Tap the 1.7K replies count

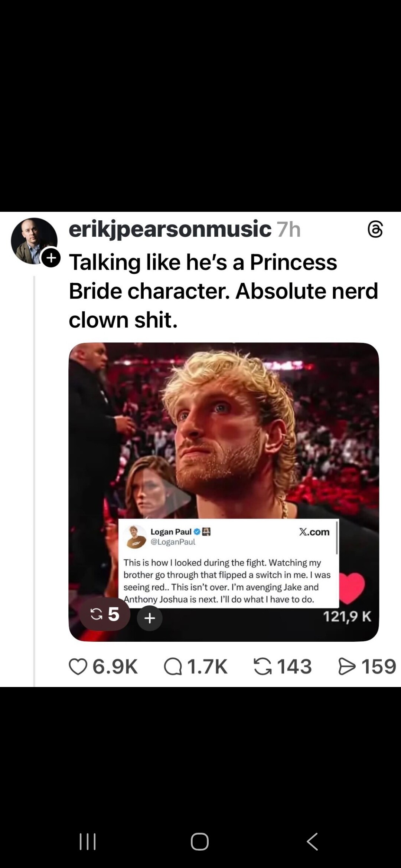(x=207, y=666)
